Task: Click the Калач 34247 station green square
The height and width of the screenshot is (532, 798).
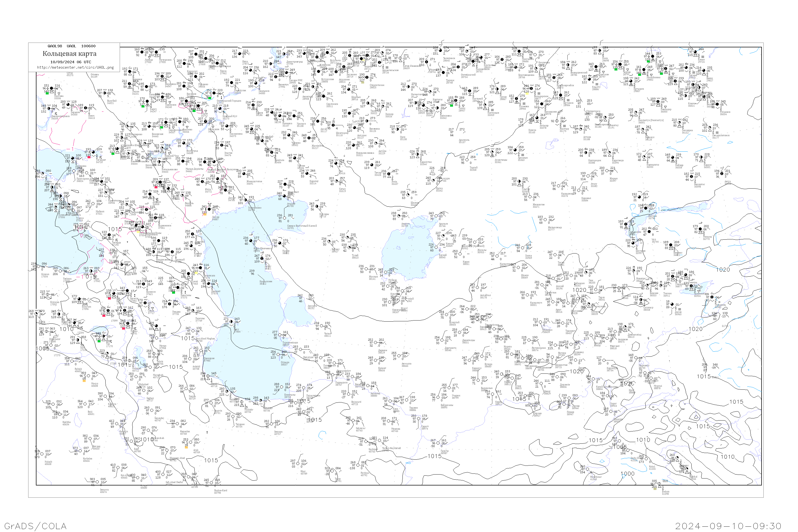Action: pos(143,106)
